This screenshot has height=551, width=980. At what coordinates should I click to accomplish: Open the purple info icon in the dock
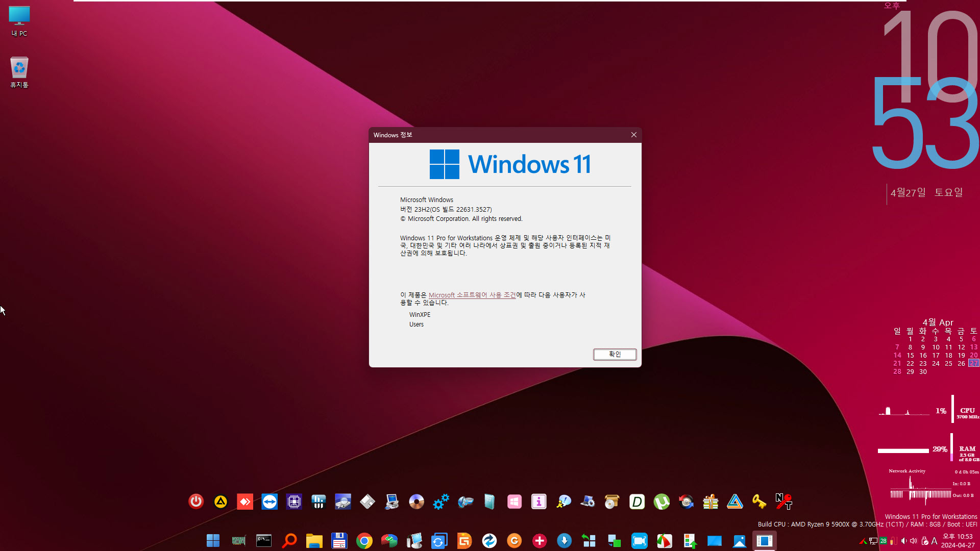pyautogui.click(x=539, y=502)
